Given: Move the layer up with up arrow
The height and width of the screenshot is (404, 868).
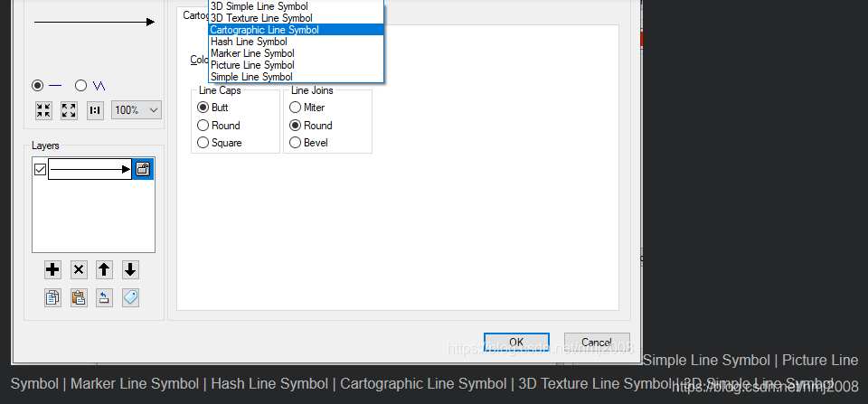Looking at the screenshot, I should point(104,270).
